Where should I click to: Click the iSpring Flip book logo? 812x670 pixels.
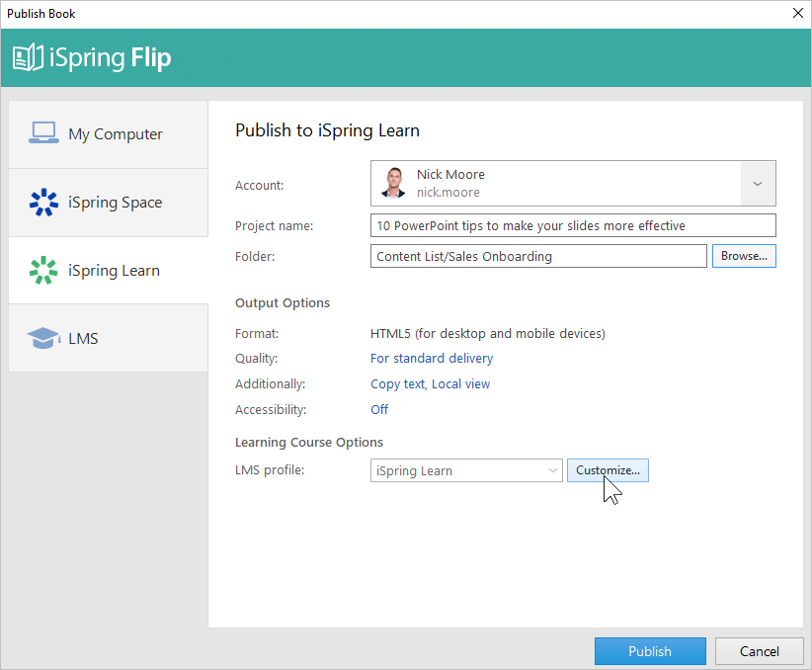pyautogui.click(x=28, y=57)
